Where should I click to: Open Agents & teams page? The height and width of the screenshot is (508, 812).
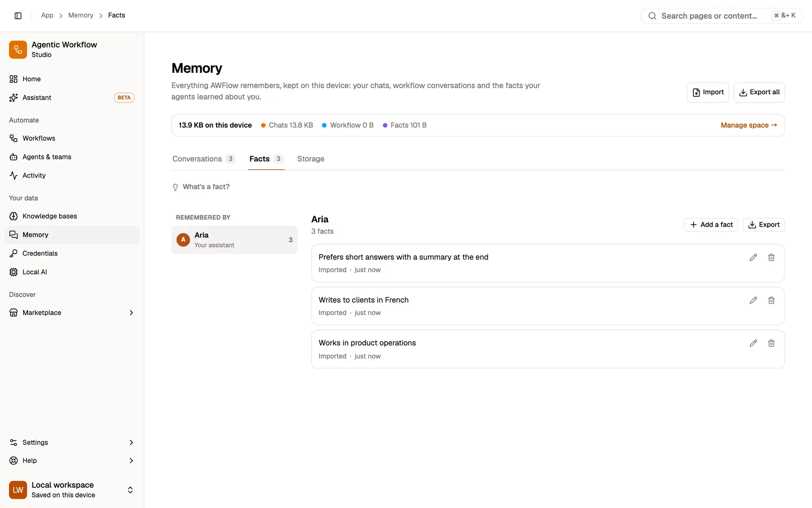[72, 157]
